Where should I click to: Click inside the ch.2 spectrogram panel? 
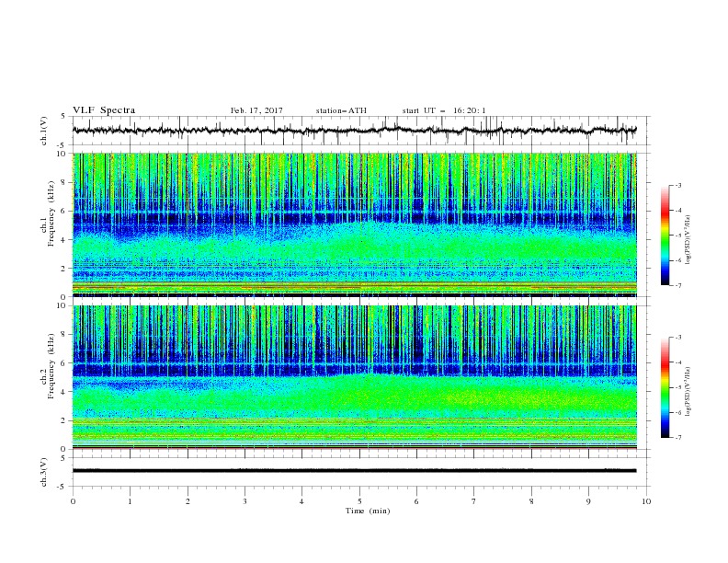355,377
